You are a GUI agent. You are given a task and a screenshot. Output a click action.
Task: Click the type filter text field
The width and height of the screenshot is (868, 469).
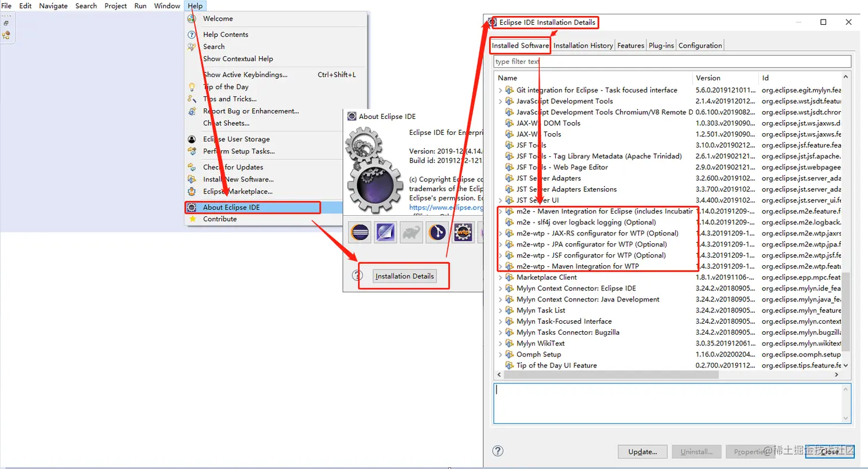(672, 61)
